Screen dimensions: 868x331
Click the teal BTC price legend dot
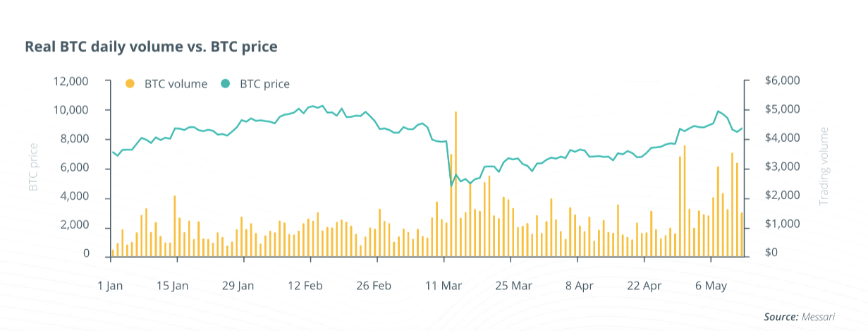[x=225, y=84]
